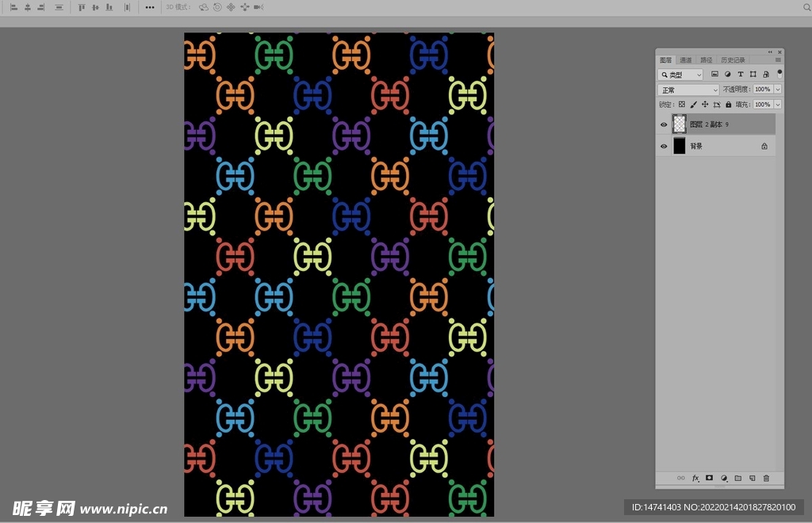Click the link layers icon
812x523 pixels.
681,478
